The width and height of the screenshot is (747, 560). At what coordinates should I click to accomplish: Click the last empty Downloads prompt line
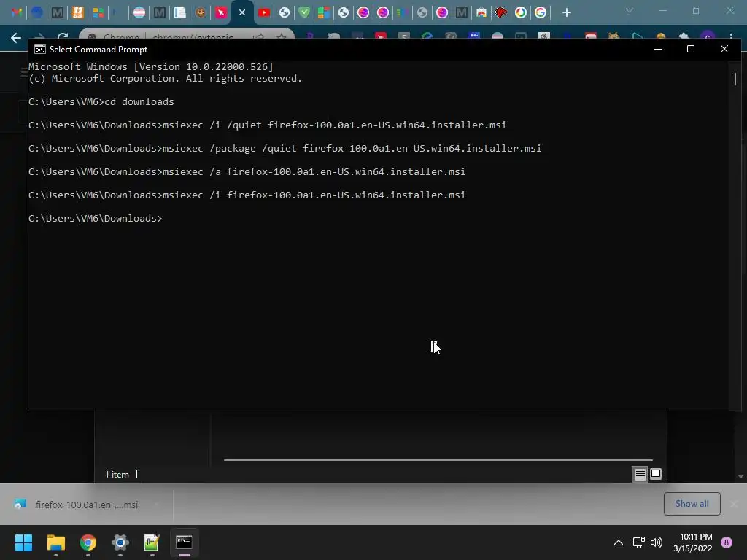pos(96,219)
